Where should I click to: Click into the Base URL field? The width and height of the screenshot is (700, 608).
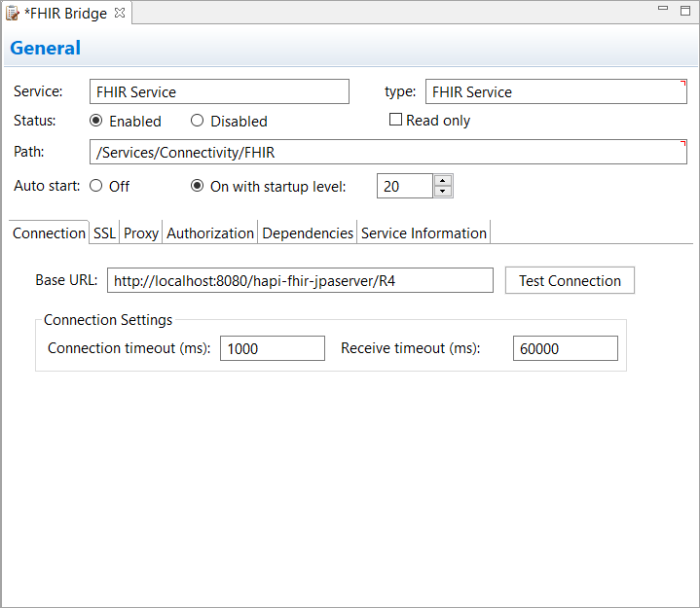coord(300,280)
